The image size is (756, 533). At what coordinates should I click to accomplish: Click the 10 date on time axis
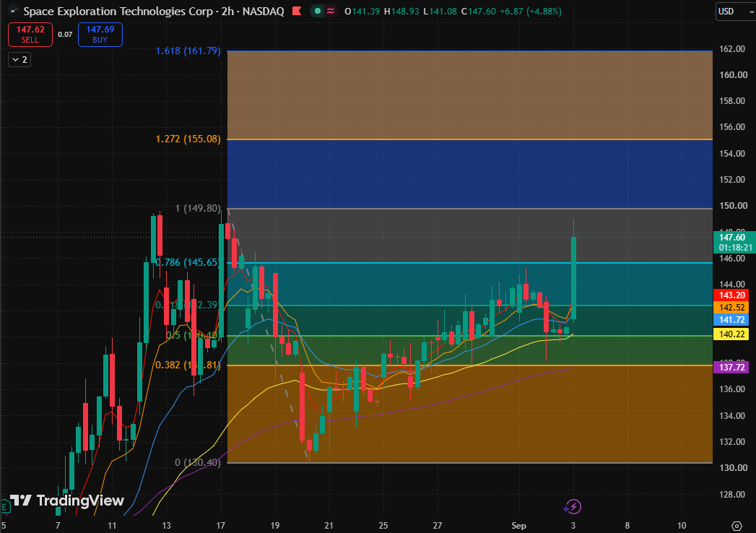click(682, 526)
